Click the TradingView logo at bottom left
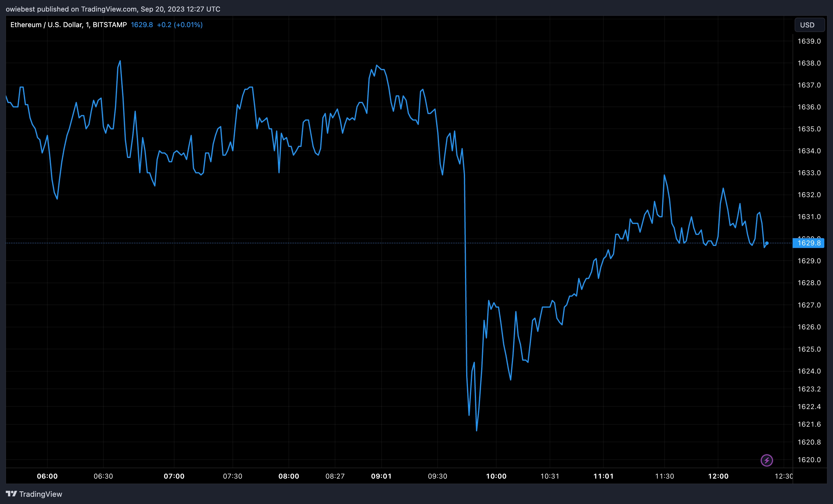 [34, 494]
